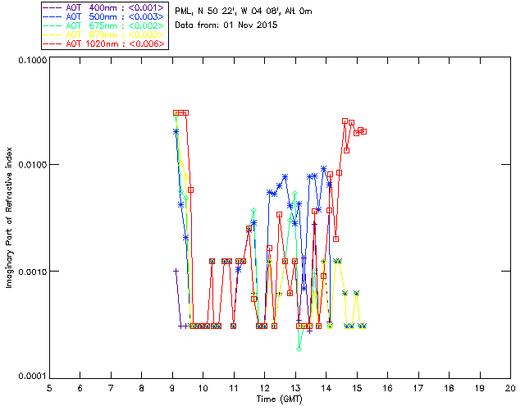
Task: Click the AOT 870nm legend entry
Action: pos(104,34)
